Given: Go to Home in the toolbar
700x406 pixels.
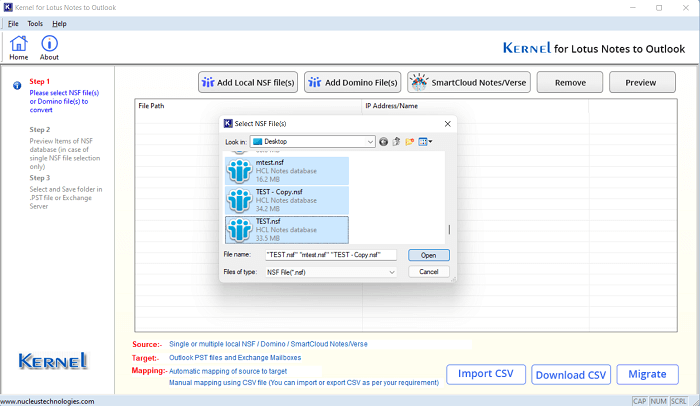Looking at the screenshot, I should coord(19,48).
